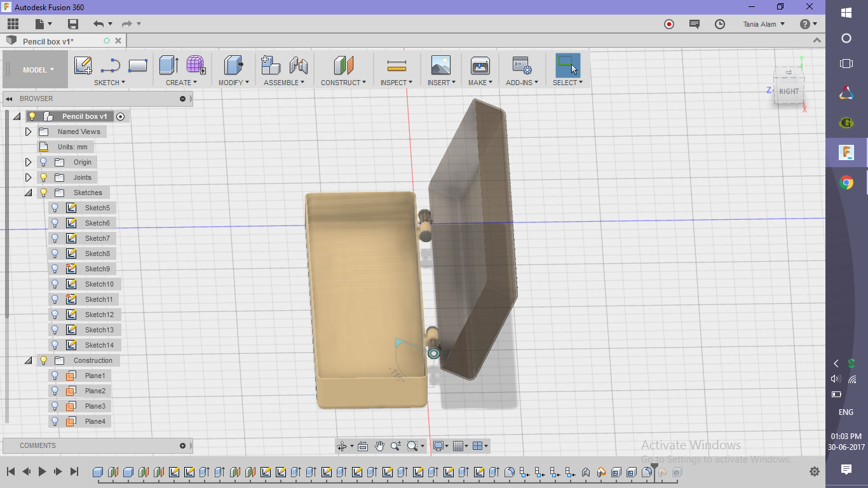The height and width of the screenshot is (488, 868).
Task: Click the first timeline feature marker
Action: [x=98, y=472]
